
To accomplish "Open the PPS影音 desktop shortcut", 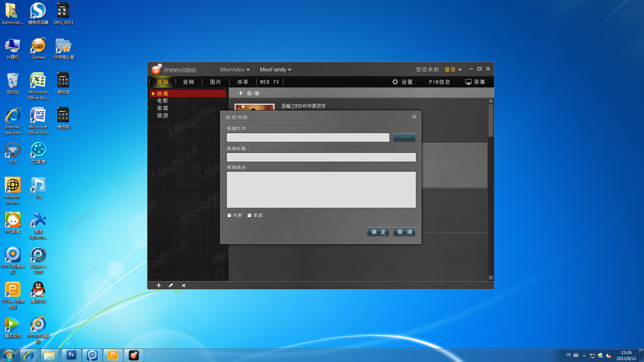I will coord(12,223).
